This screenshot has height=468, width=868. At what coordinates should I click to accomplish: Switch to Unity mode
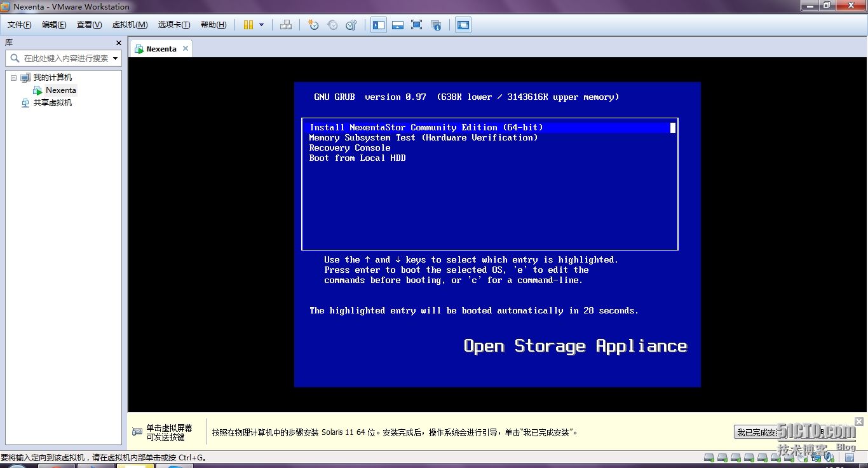click(x=436, y=25)
